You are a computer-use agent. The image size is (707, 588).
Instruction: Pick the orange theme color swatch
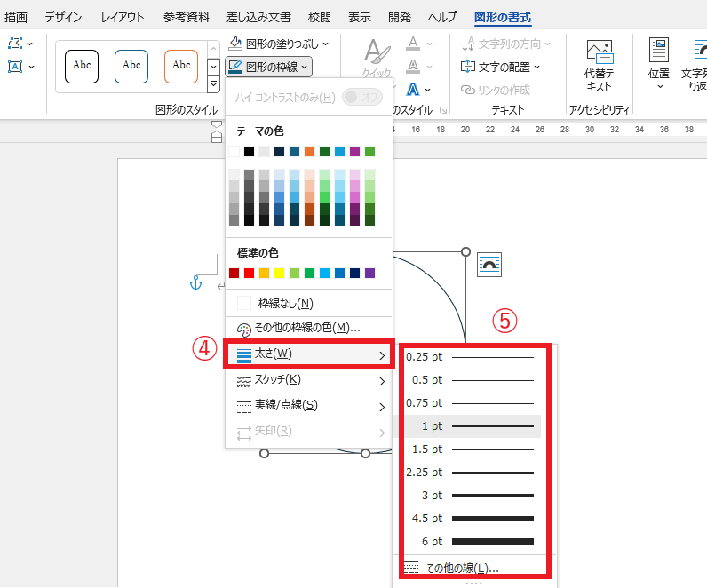pyautogui.click(x=309, y=152)
